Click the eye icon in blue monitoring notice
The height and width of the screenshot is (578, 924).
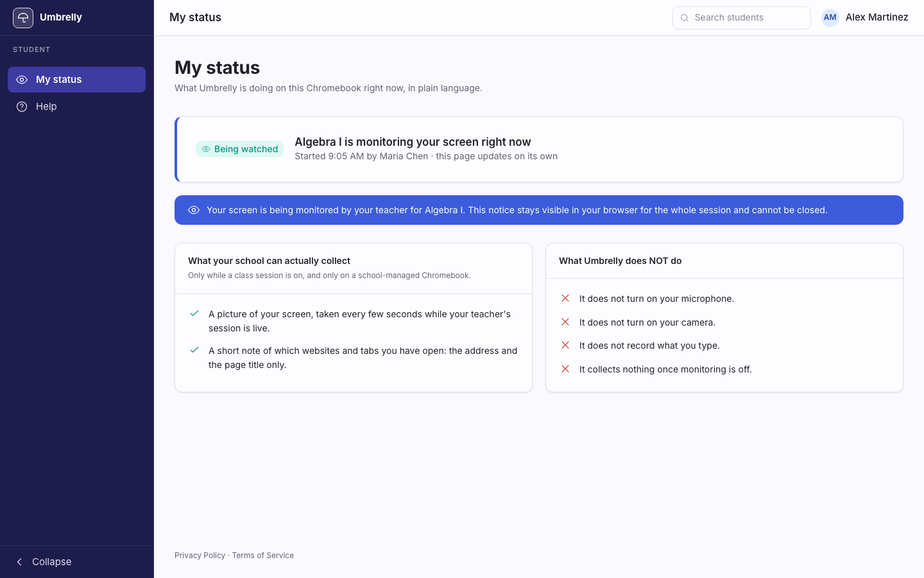(x=194, y=210)
